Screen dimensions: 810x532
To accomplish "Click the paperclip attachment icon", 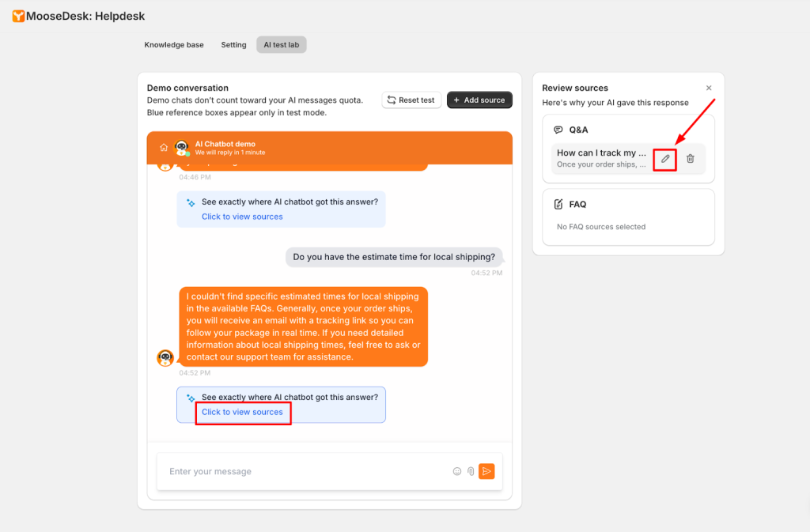I will click(471, 471).
